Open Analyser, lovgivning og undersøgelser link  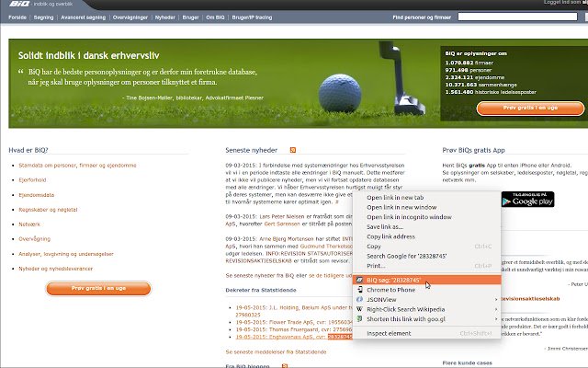pyautogui.click(x=66, y=254)
